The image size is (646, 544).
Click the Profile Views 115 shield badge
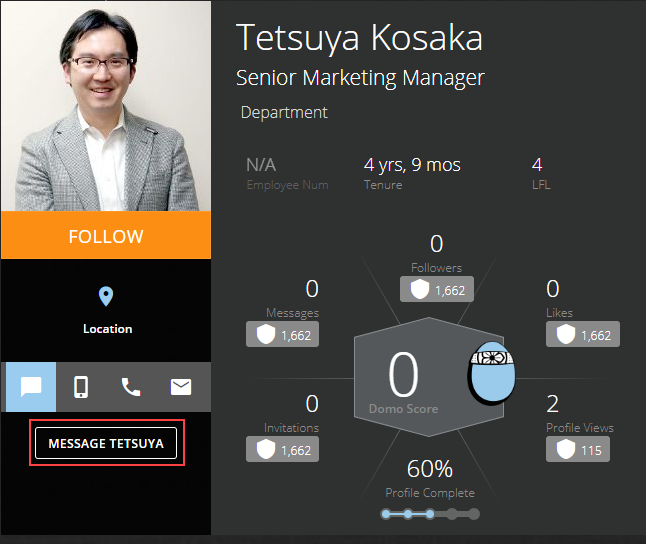point(578,449)
